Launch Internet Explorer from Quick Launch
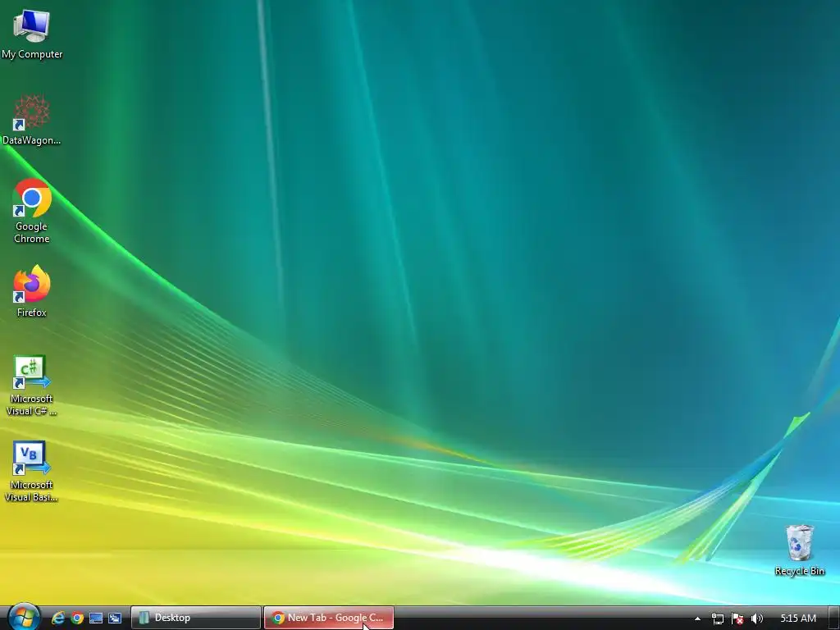 tap(58, 619)
